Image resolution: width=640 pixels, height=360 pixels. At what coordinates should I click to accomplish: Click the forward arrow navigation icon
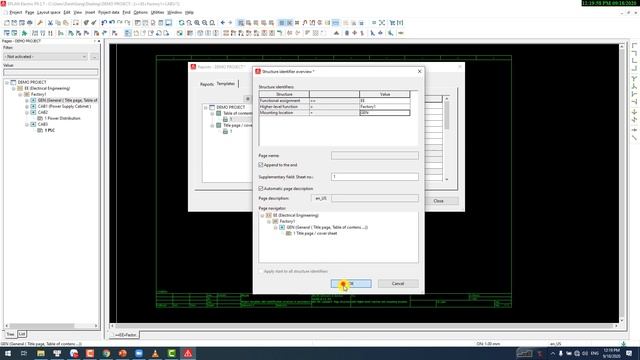pos(230,23)
